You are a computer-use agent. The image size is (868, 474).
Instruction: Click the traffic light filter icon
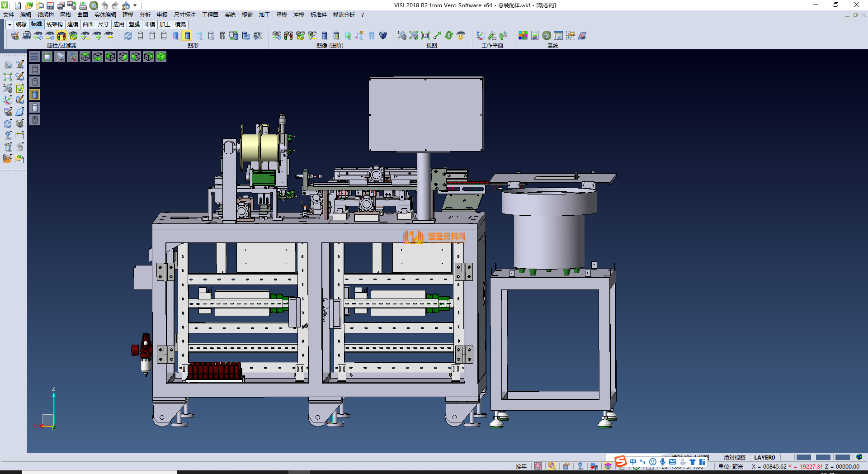[x=61, y=35]
